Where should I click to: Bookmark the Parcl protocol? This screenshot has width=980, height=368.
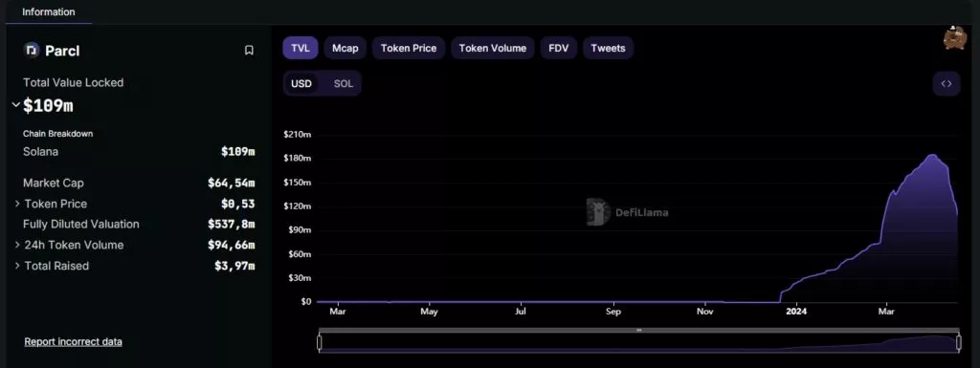pyautogui.click(x=249, y=51)
